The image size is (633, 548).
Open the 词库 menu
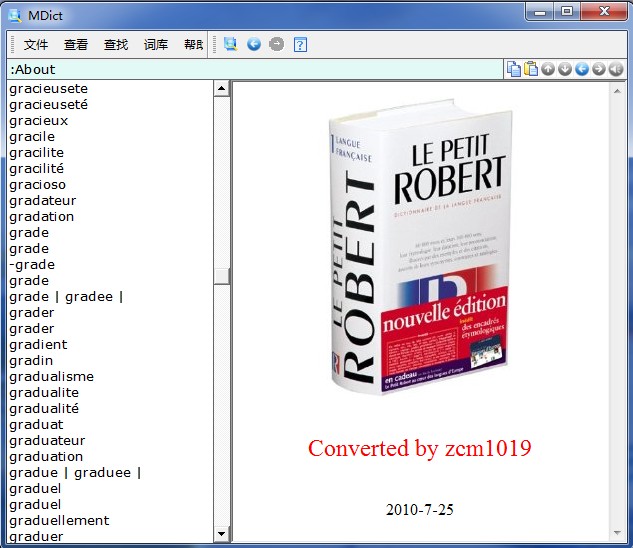point(156,45)
